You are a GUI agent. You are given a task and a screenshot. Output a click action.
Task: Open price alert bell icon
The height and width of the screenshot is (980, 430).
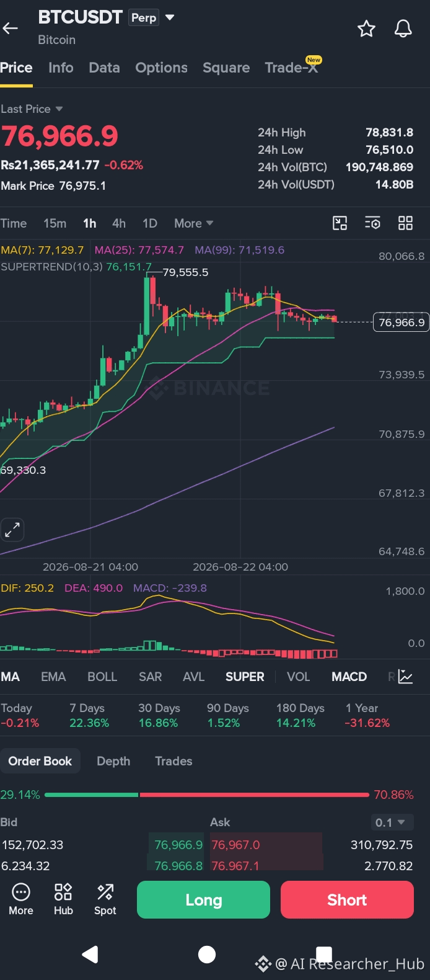coord(403,29)
